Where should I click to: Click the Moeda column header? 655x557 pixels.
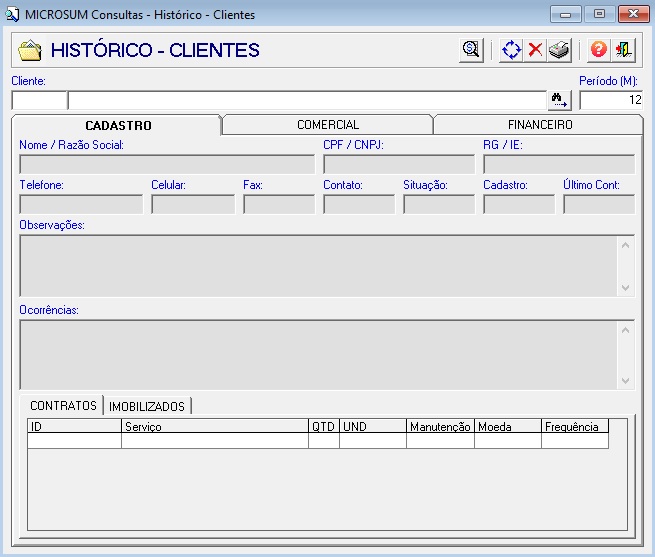point(508,426)
